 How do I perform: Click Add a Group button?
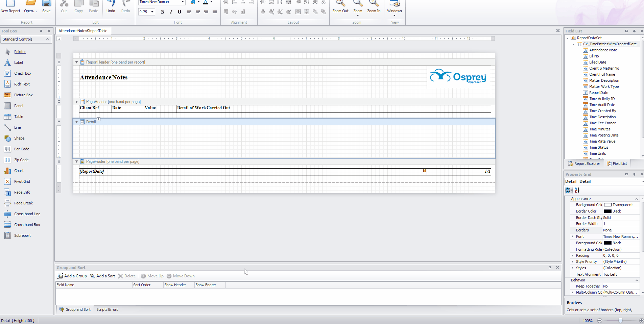72,276
